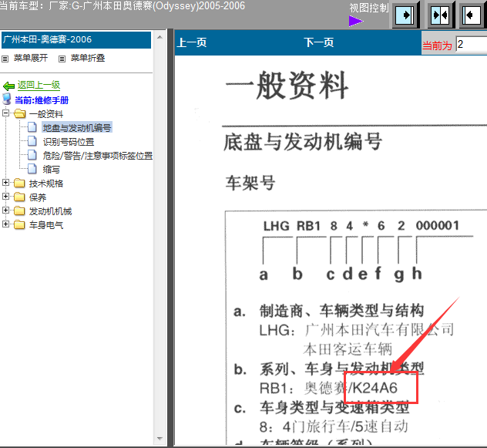Click the 车架号 subheading
The height and width of the screenshot is (448, 487).
pos(250,183)
